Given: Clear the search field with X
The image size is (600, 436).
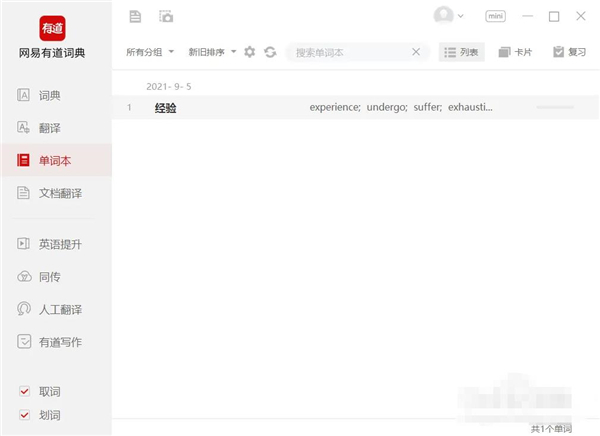Looking at the screenshot, I should click(x=416, y=52).
